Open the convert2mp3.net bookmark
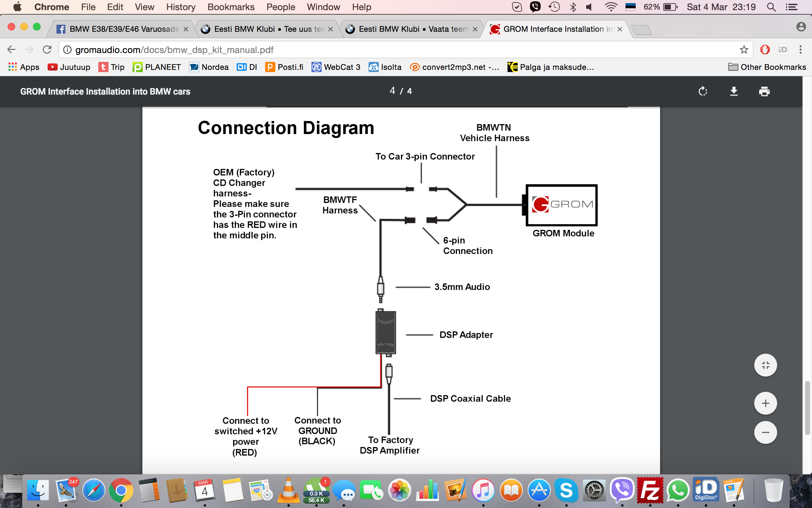Viewport: 812px width, 508px height. click(x=454, y=67)
